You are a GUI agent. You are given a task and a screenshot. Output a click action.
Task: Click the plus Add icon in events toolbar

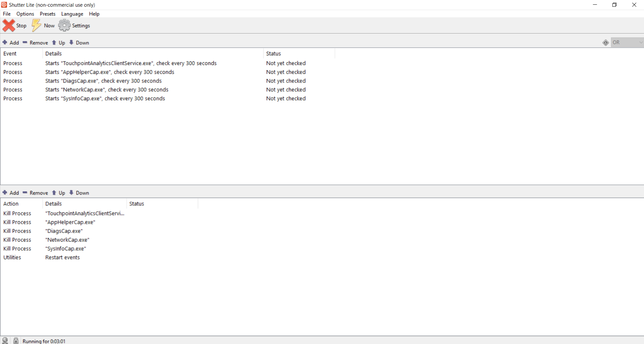tap(5, 43)
